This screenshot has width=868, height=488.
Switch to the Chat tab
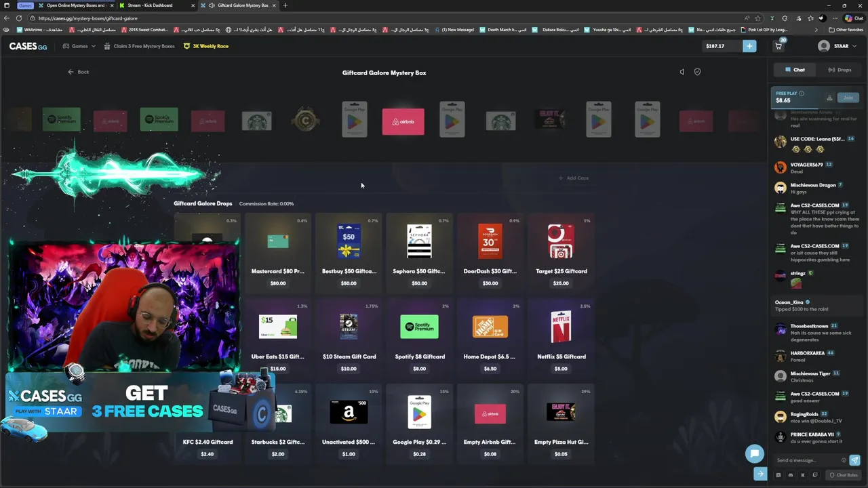795,70
